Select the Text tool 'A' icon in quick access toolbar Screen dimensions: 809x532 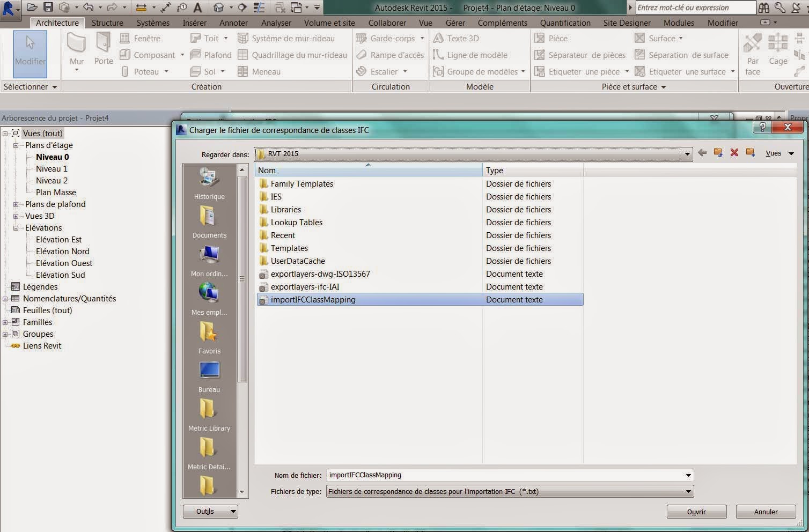197,8
